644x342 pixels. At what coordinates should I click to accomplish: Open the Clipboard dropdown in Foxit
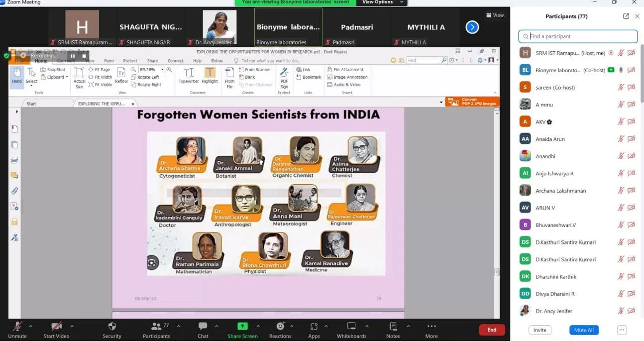pyautogui.click(x=54, y=77)
